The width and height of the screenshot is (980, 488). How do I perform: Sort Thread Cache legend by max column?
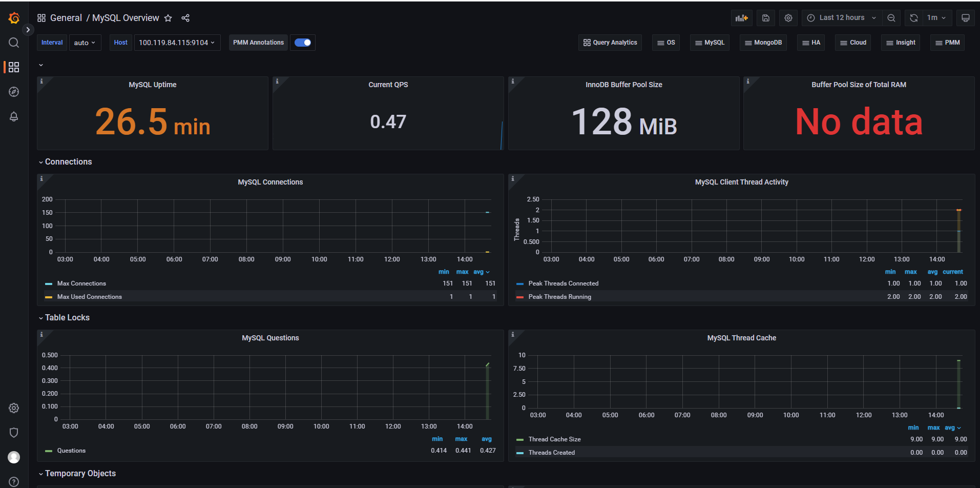933,428
